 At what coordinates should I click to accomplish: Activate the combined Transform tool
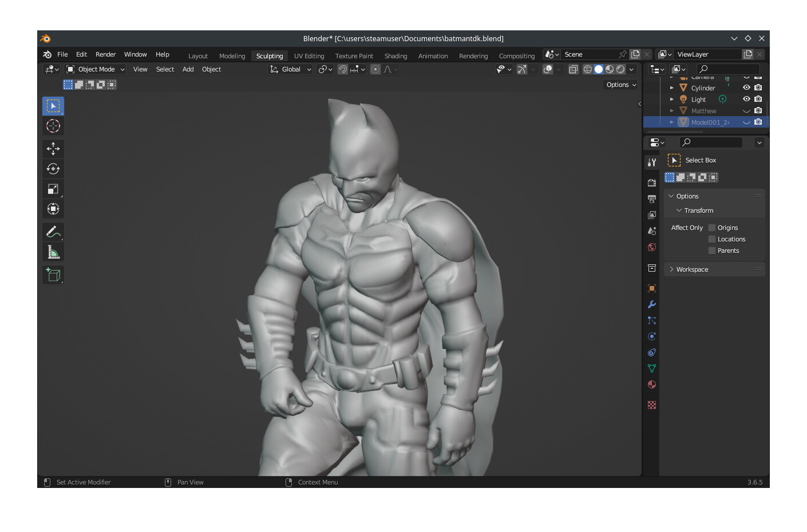click(53, 209)
